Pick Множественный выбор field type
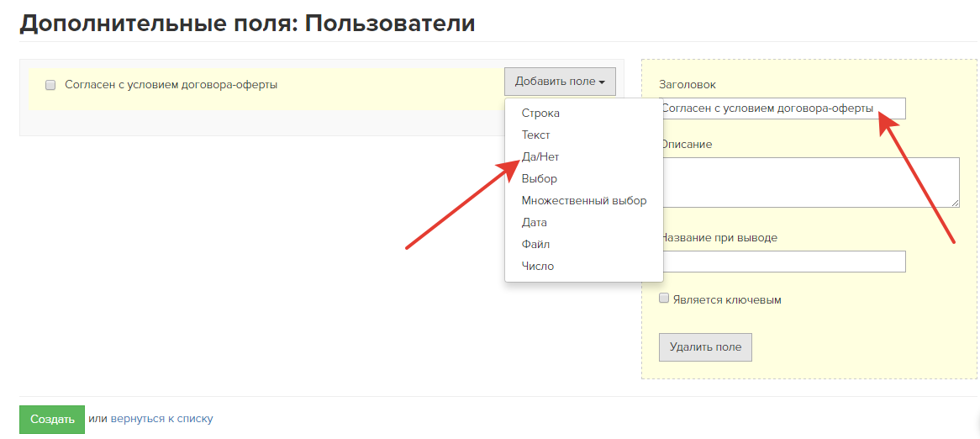The height and width of the screenshot is (439, 980). pyautogui.click(x=584, y=200)
